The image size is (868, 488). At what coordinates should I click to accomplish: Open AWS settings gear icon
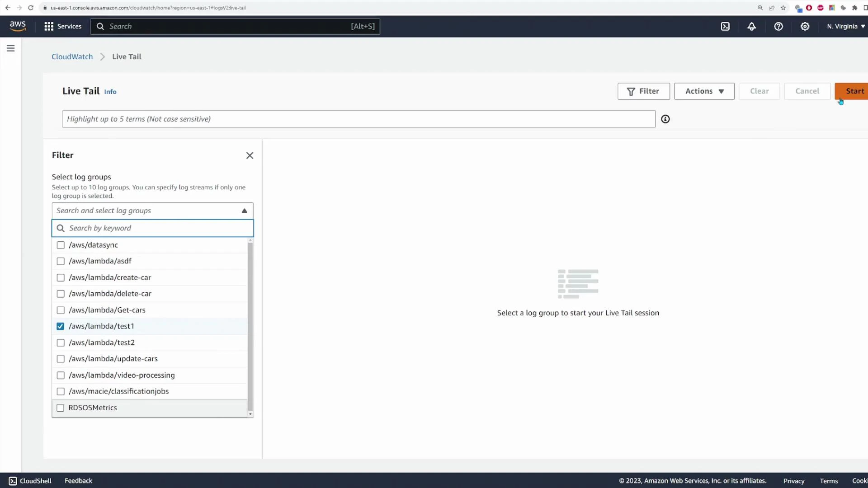805,26
